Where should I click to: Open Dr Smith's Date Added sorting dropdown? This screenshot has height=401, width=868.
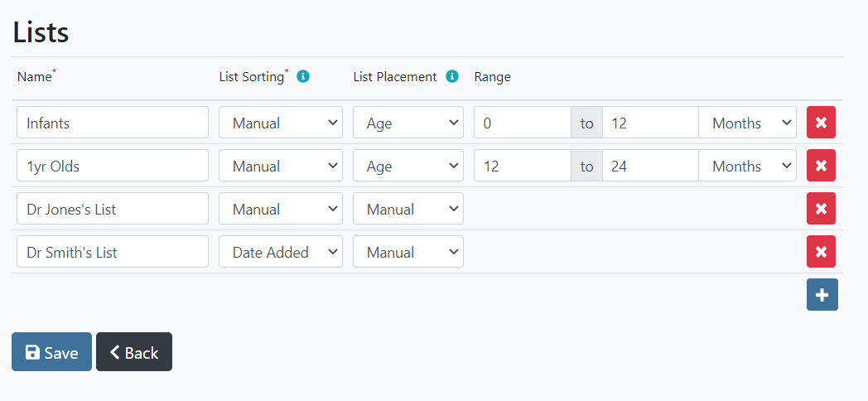pos(280,252)
